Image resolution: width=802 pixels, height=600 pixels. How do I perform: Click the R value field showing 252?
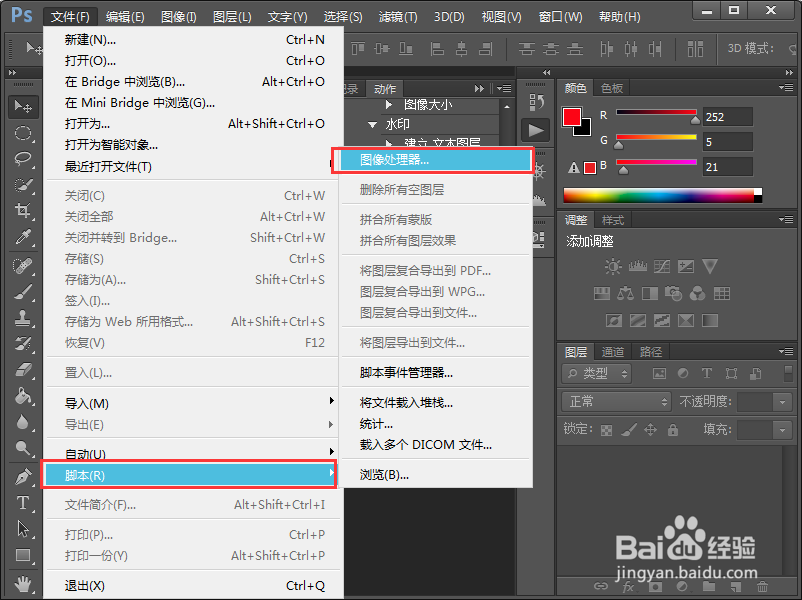(728, 117)
